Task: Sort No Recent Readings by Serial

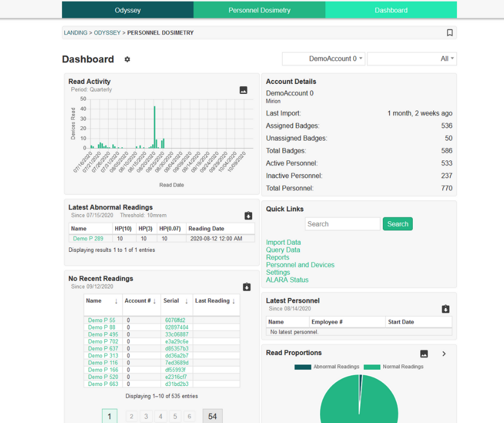Action: 187,301
